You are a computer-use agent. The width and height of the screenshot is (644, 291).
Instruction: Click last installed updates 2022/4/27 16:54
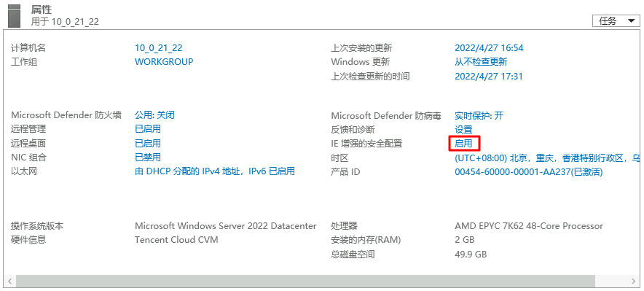[x=489, y=48]
